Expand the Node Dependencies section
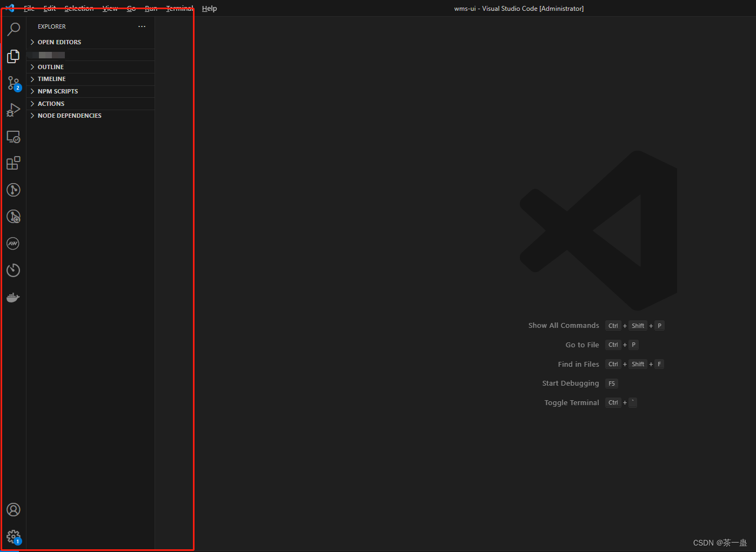756x552 pixels. 91,116
